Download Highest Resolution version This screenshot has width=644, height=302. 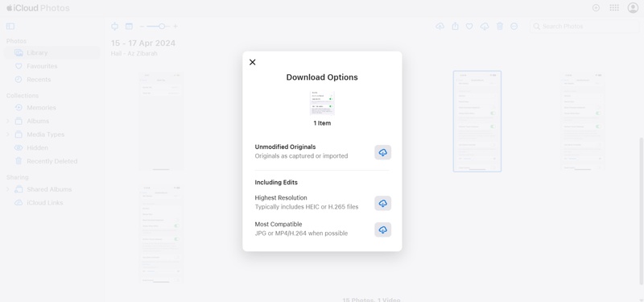(x=383, y=204)
